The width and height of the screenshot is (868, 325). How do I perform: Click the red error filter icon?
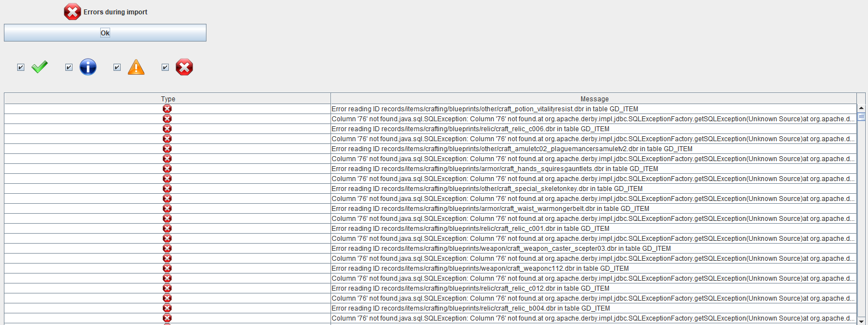[184, 68]
